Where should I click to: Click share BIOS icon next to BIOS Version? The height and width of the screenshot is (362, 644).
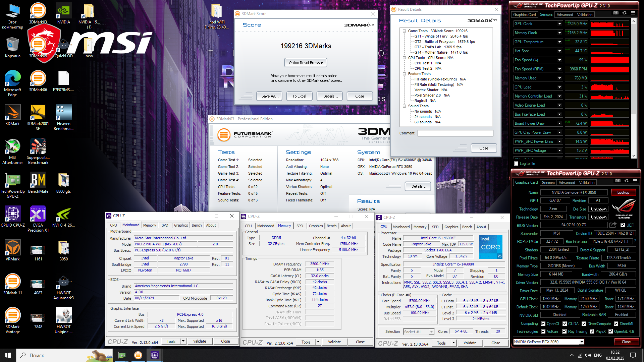613,225
